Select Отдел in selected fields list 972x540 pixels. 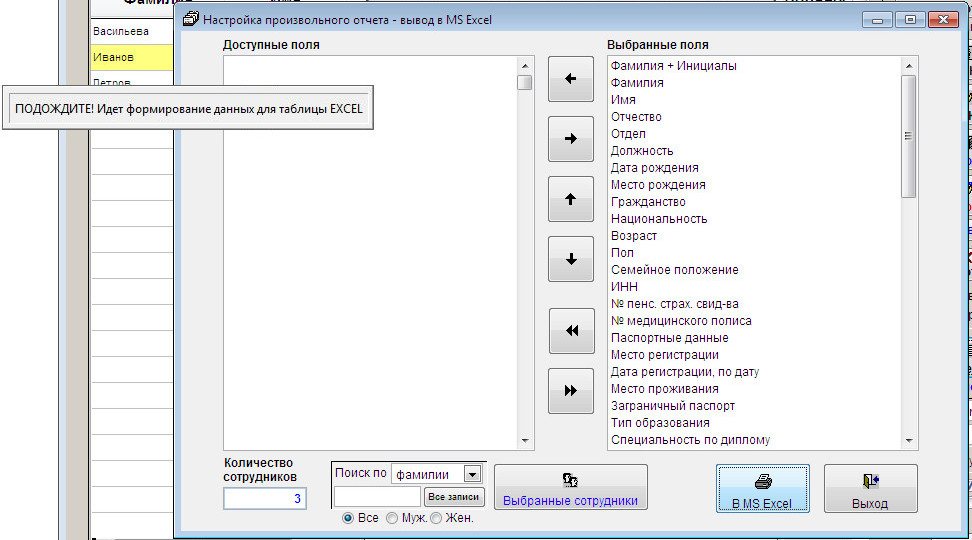click(x=628, y=134)
